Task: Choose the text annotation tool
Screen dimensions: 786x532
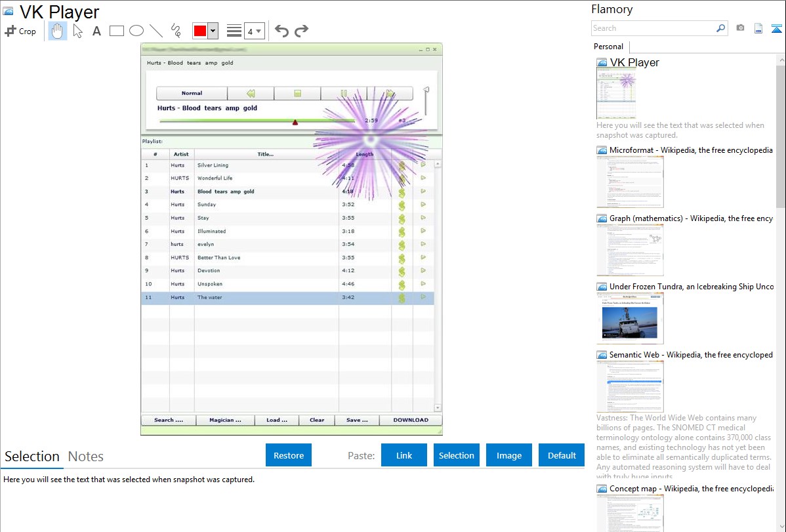Action: 96,31
